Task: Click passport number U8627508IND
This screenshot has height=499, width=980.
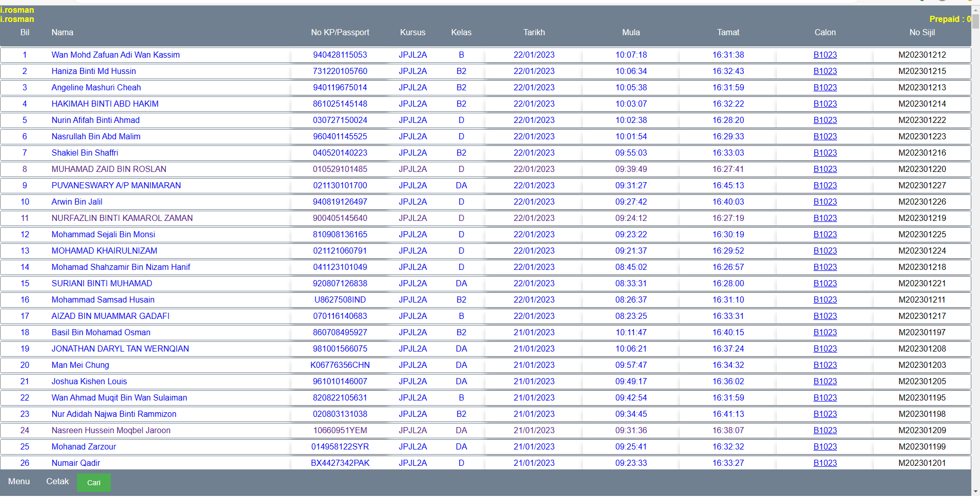Action: tap(340, 300)
